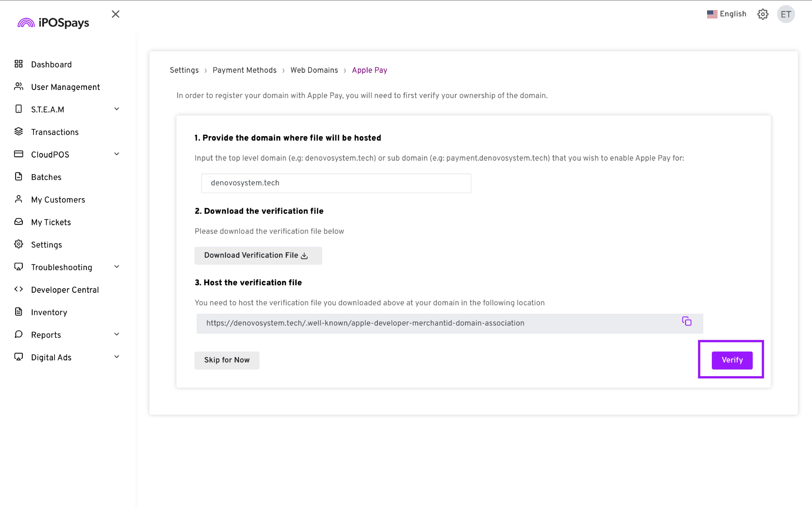
Task: Expand the CloudPOS submenu chevron
Action: click(117, 154)
